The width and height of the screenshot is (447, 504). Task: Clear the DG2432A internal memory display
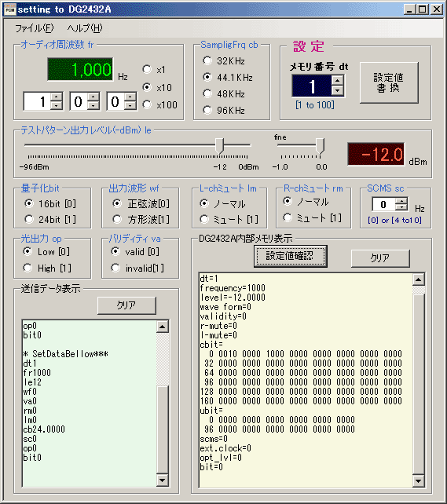click(x=380, y=258)
